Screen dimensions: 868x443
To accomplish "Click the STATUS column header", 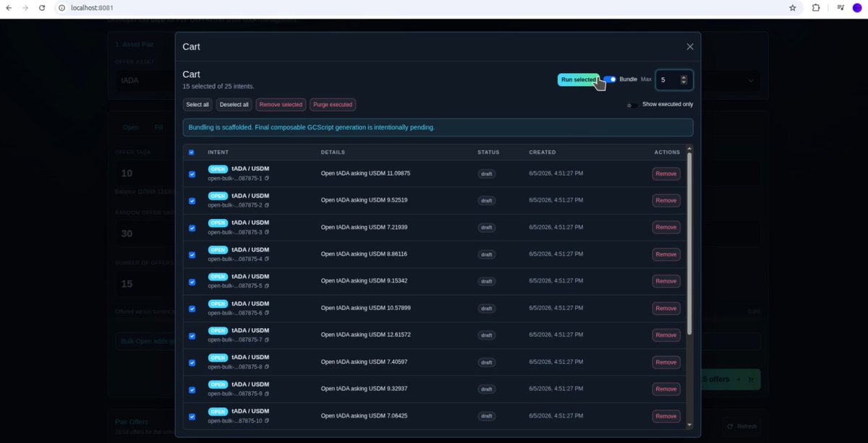I will tap(488, 152).
